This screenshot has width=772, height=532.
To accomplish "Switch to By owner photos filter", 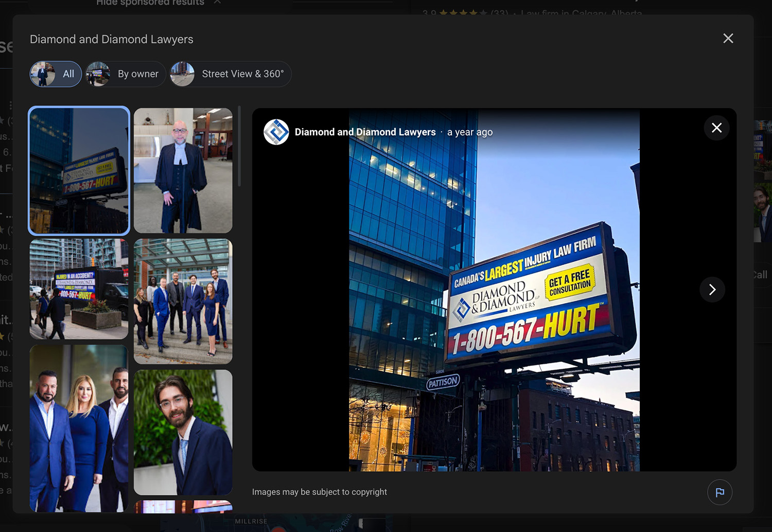I will [126, 74].
